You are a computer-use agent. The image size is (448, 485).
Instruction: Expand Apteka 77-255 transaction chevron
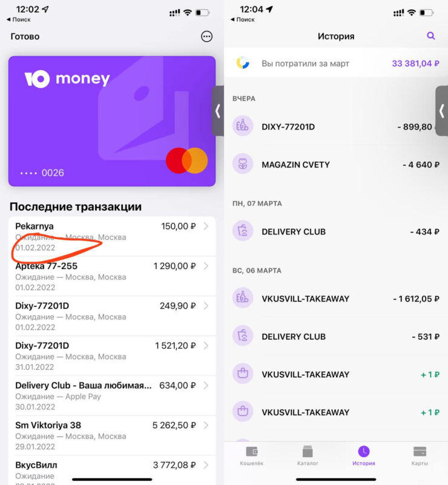pyautogui.click(x=206, y=266)
